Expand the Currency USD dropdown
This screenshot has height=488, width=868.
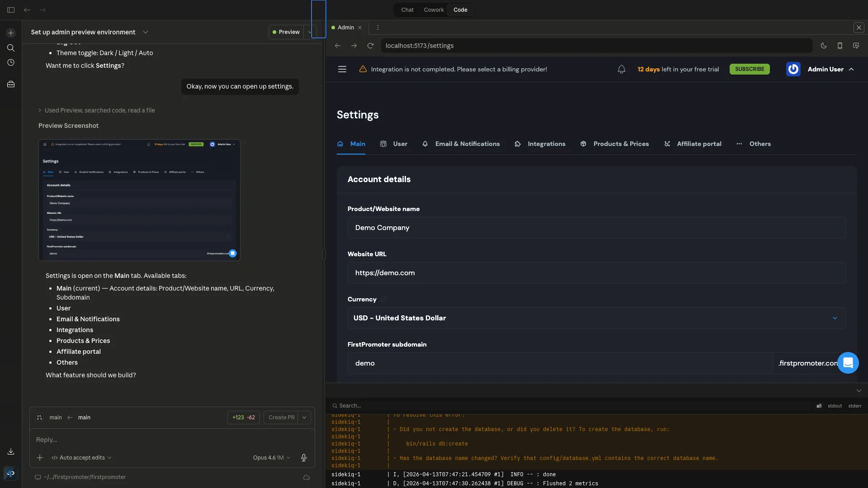(835, 318)
